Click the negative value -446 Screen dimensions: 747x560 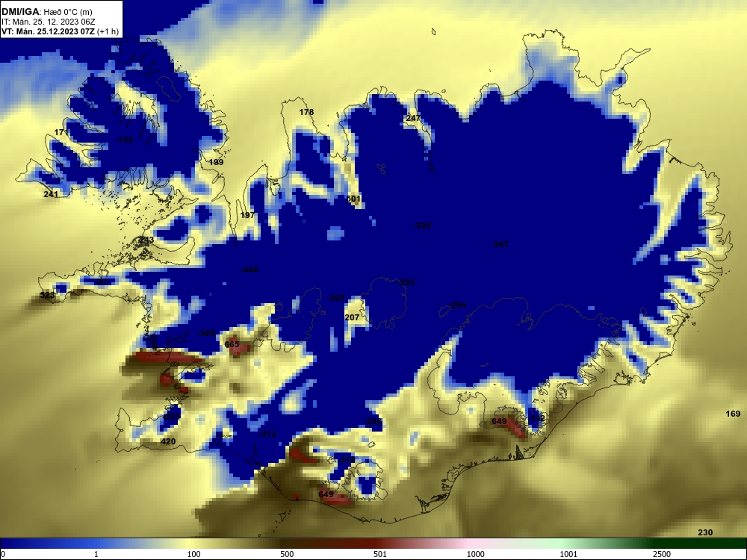(249, 270)
